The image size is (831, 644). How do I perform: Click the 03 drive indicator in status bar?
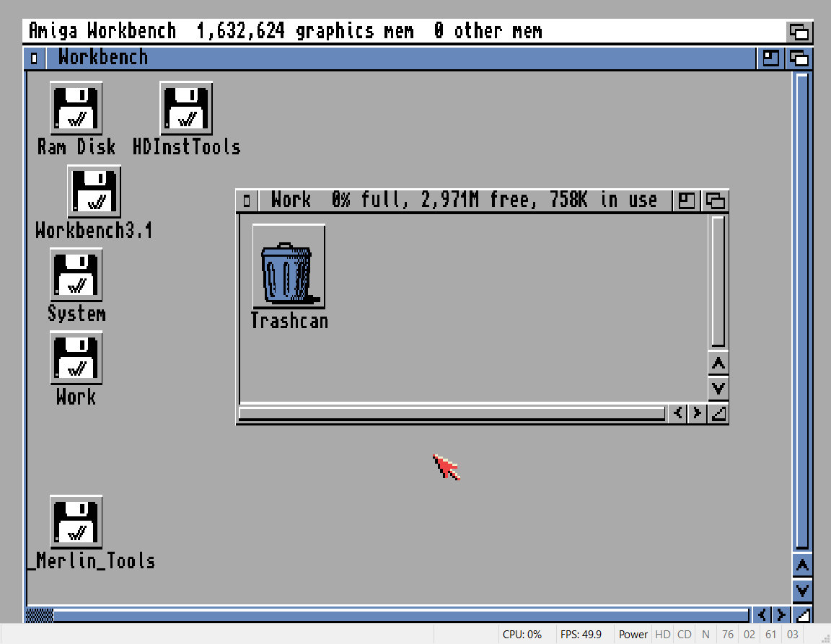[x=792, y=635]
